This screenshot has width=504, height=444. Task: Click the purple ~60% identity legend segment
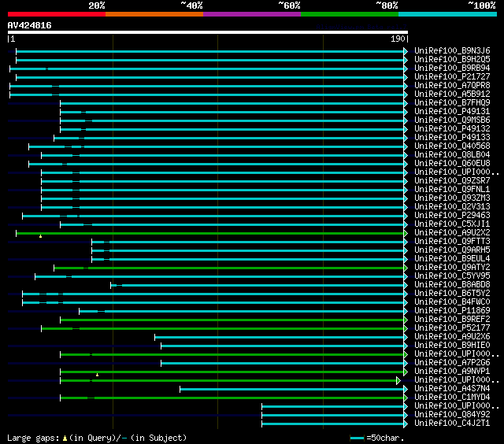[252, 14]
